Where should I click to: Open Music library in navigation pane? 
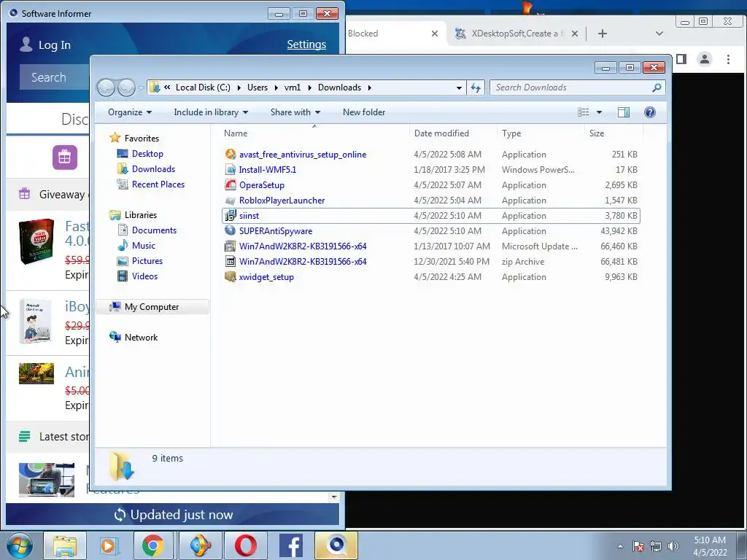144,246
